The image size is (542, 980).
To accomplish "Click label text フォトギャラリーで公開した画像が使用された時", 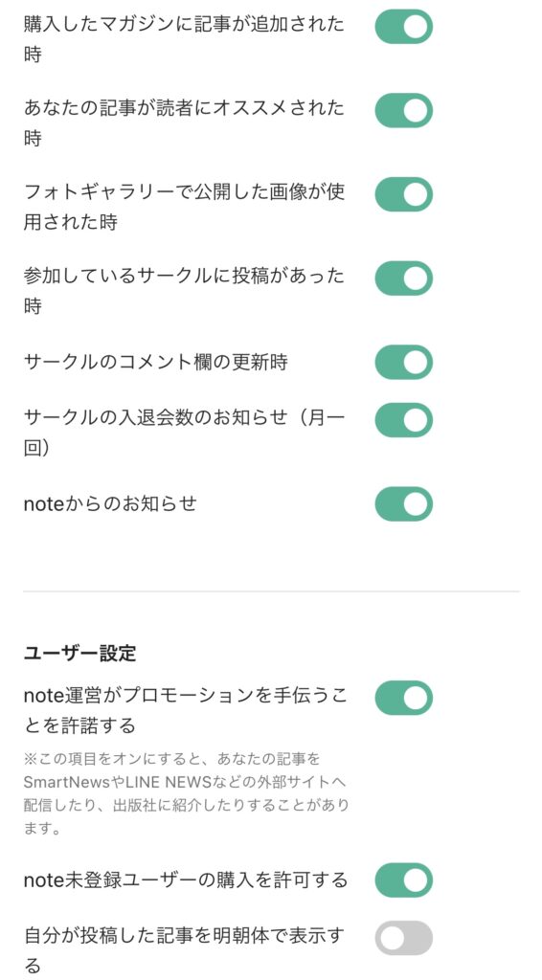I will pos(184,207).
